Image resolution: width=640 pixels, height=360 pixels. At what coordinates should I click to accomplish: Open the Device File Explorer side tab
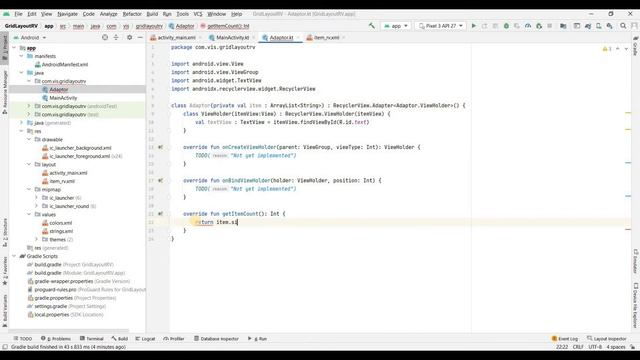coord(636,305)
